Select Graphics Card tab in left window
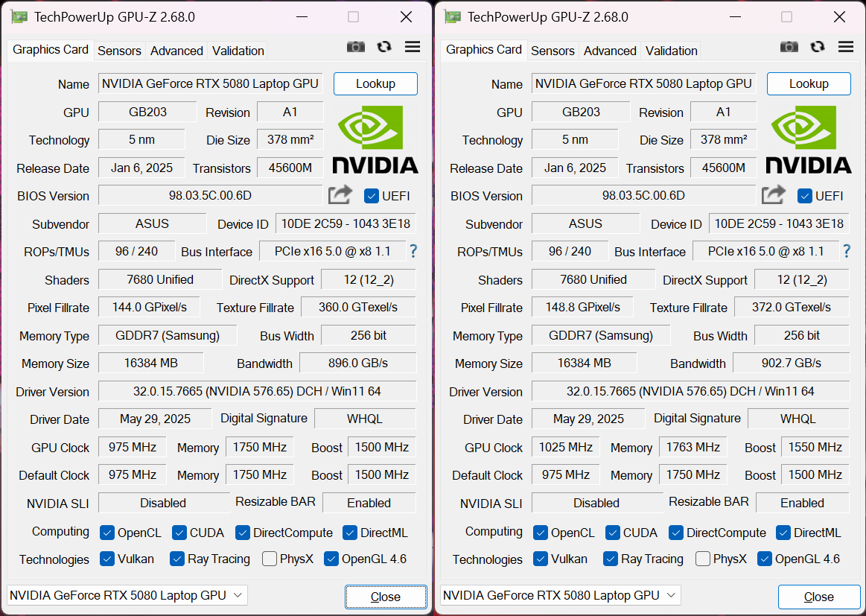Viewport: 866px width, 616px height. [50, 50]
